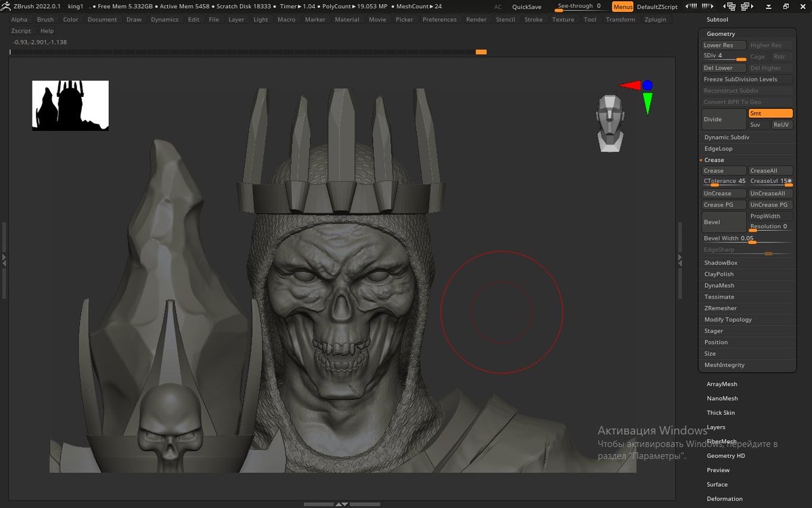Click the bottom tray divider arrows
Image resolution: width=812 pixels, height=508 pixels.
pos(342,504)
